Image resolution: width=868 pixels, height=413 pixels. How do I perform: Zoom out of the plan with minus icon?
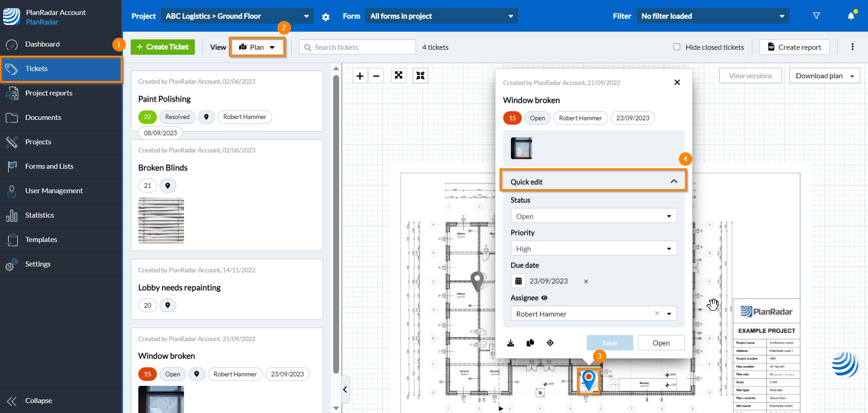pos(376,76)
